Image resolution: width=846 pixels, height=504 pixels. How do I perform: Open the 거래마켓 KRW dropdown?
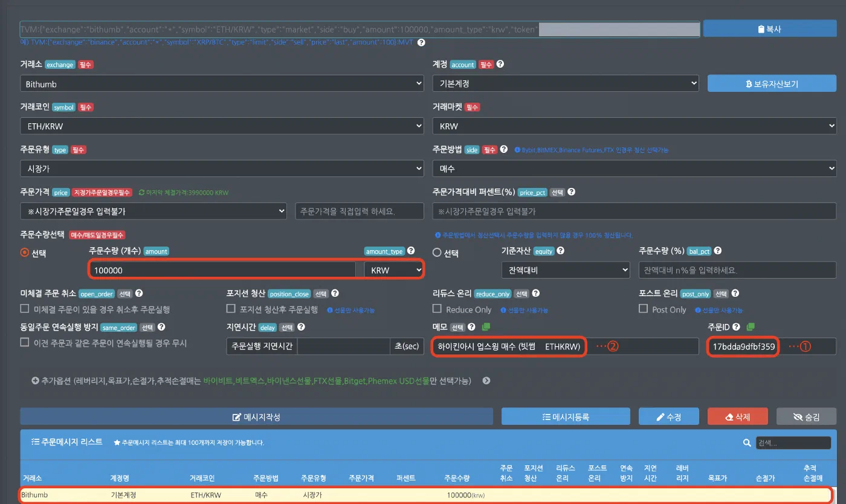634,126
